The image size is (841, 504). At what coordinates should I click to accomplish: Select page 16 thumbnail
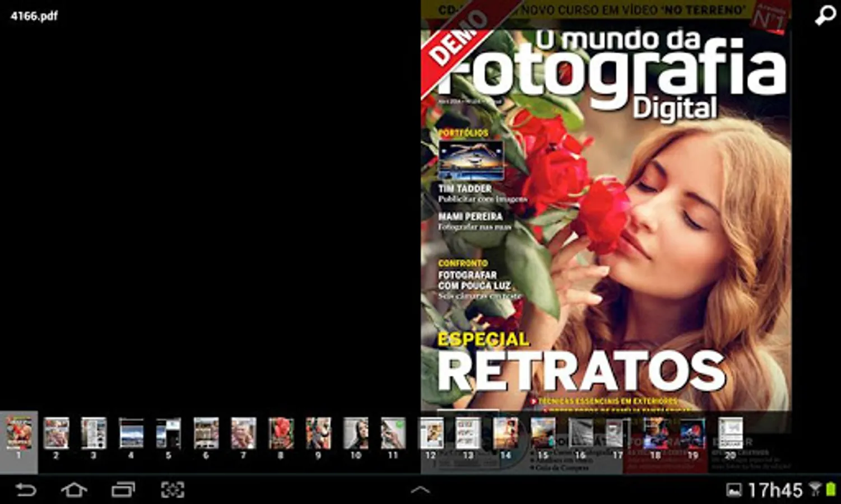(580, 433)
